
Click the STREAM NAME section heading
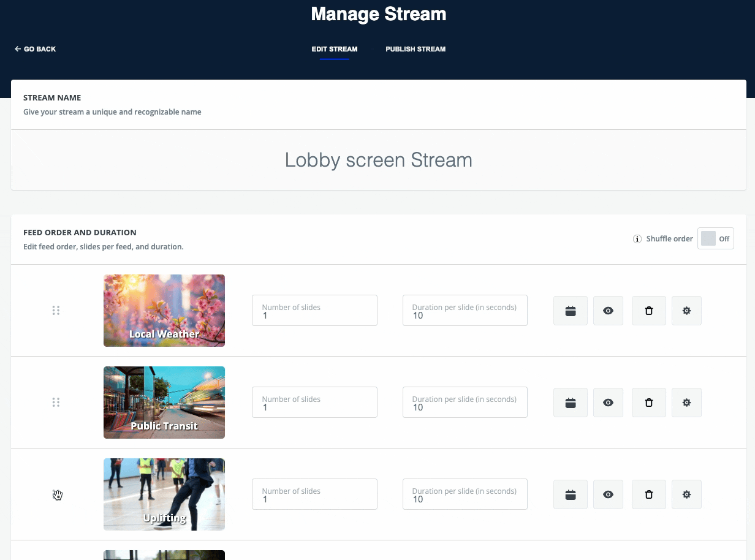pyautogui.click(x=52, y=97)
